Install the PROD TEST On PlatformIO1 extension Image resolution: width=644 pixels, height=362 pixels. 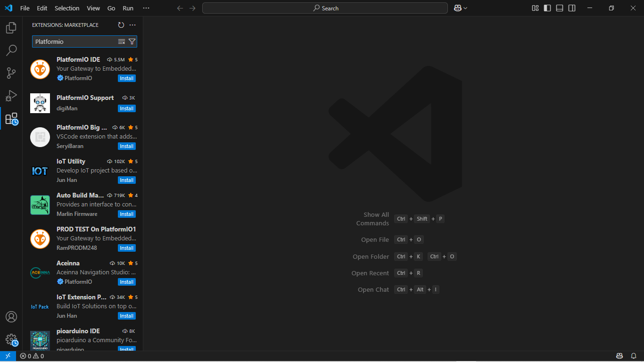pos(127,248)
